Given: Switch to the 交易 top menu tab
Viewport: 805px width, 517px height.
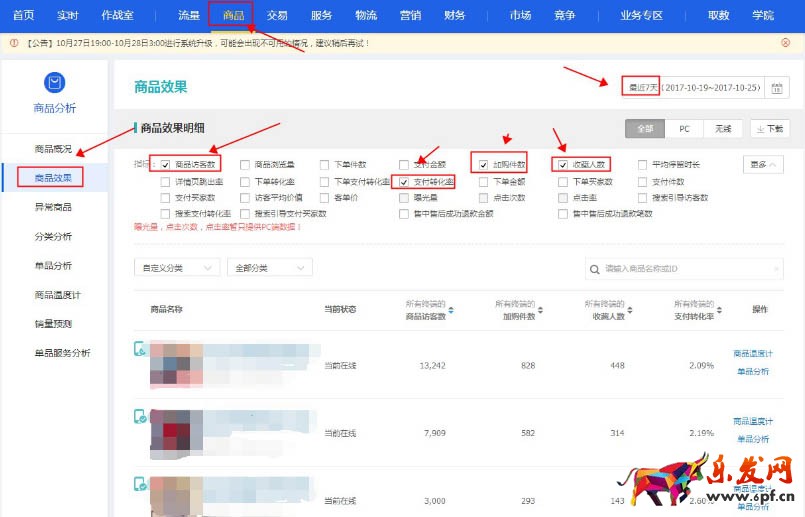Looking at the screenshot, I should 277,15.
